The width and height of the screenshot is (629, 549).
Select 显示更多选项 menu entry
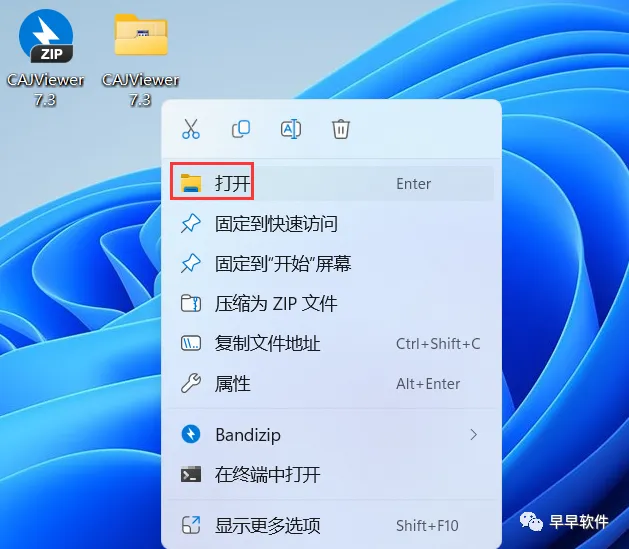332,525
